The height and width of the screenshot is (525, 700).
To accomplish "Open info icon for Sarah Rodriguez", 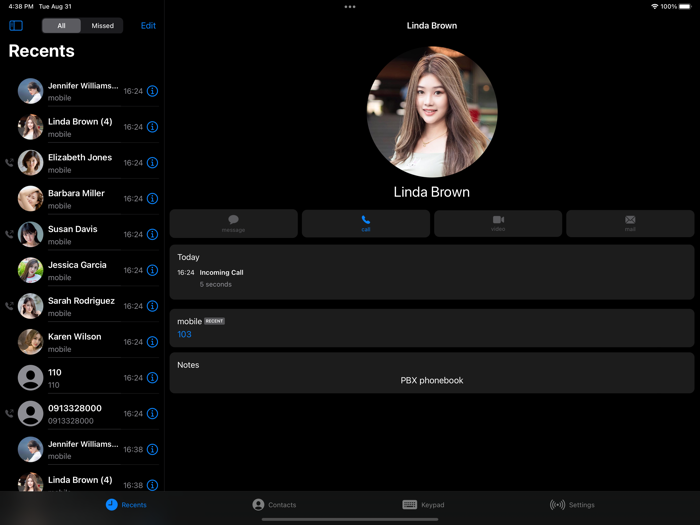I will click(x=152, y=306).
